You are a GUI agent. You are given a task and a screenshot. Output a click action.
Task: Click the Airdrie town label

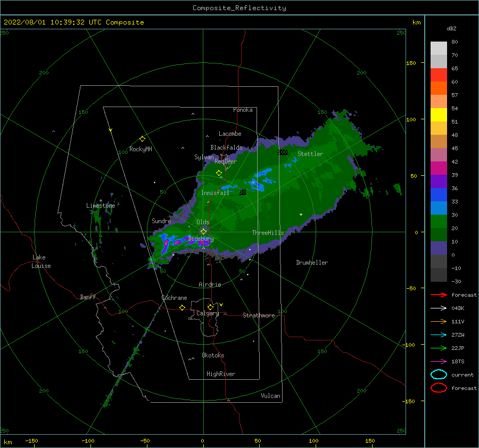pyautogui.click(x=210, y=284)
